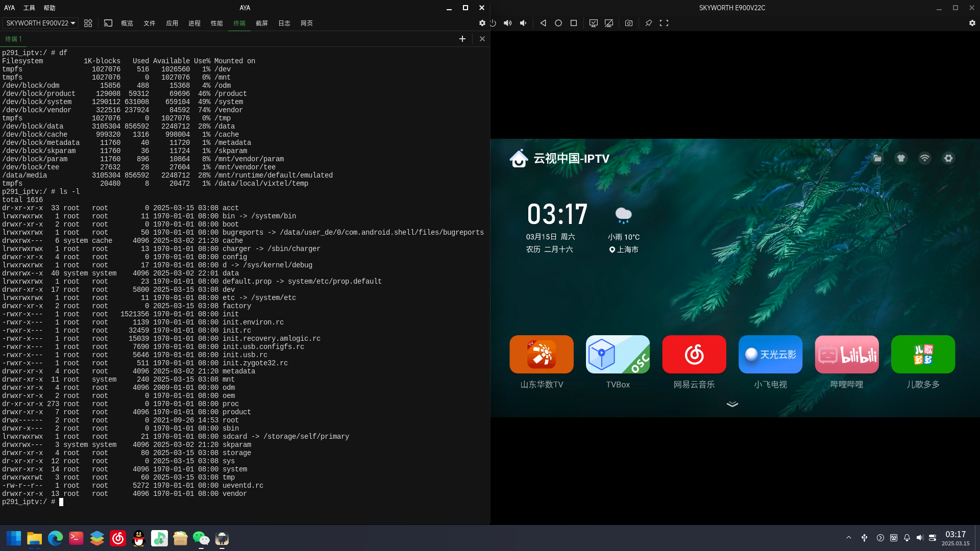Open the settings gear on IPTV home
The width and height of the screenshot is (980, 551).
tap(948, 158)
